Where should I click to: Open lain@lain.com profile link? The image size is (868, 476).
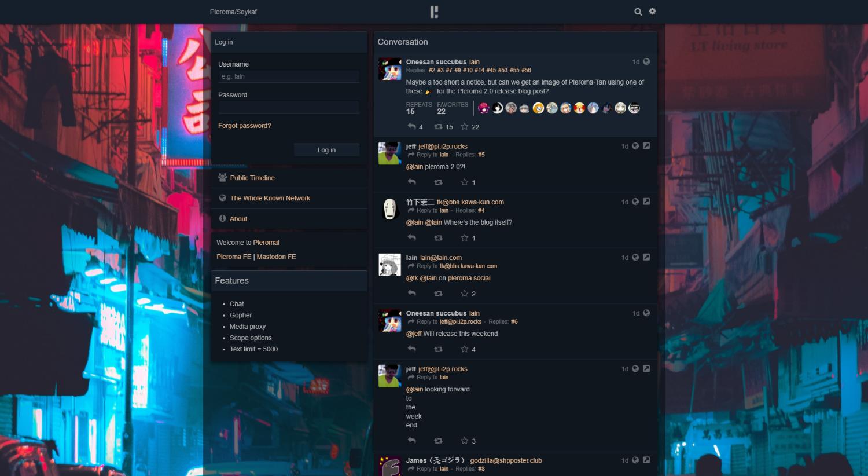(x=441, y=258)
